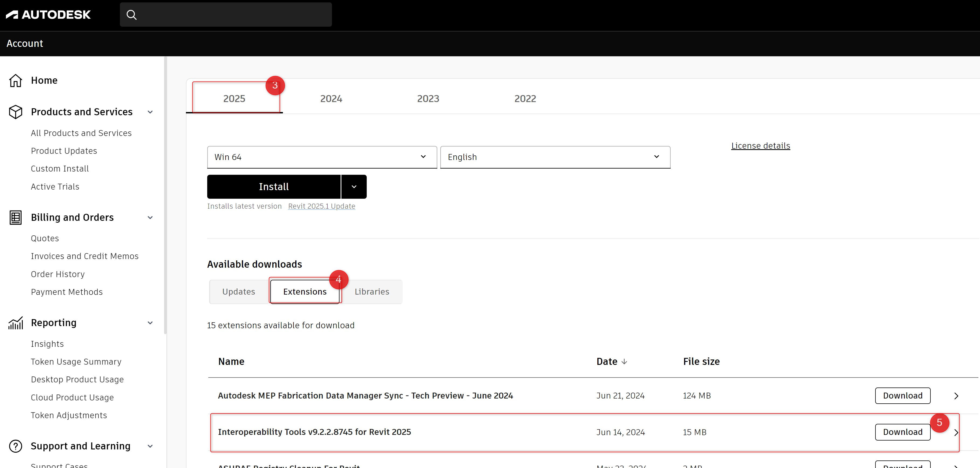Click into the top search field
Screen dimensions: 980x468
pos(232,15)
